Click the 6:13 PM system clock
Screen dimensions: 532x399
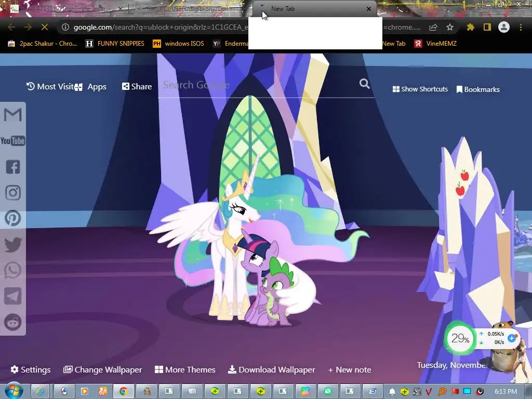(506, 392)
